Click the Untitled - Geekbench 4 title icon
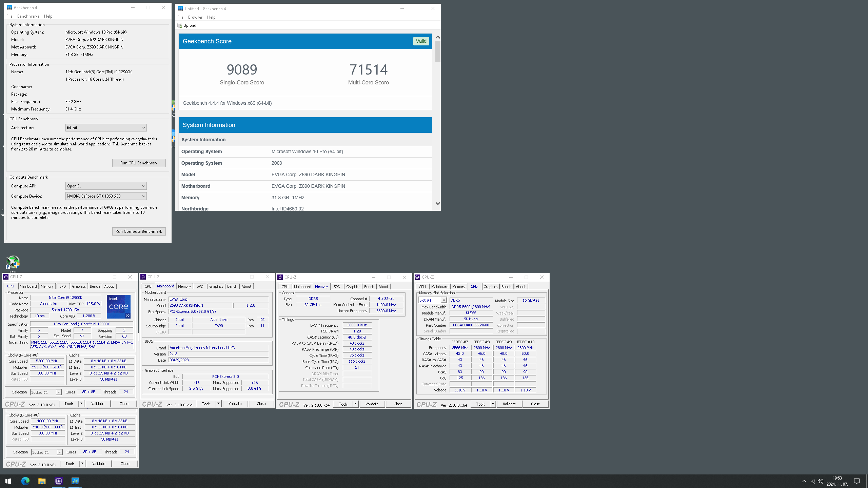Image resolution: width=868 pixels, height=488 pixels. (x=180, y=8)
